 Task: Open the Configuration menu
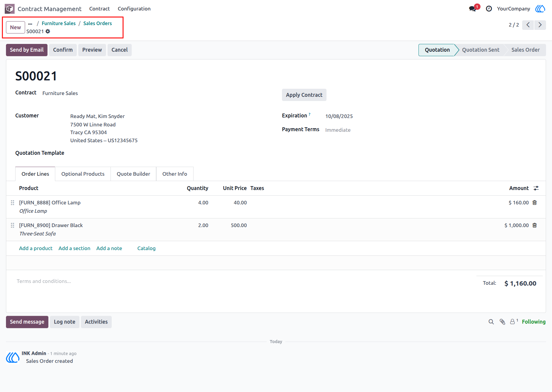pyautogui.click(x=134, y=9)
